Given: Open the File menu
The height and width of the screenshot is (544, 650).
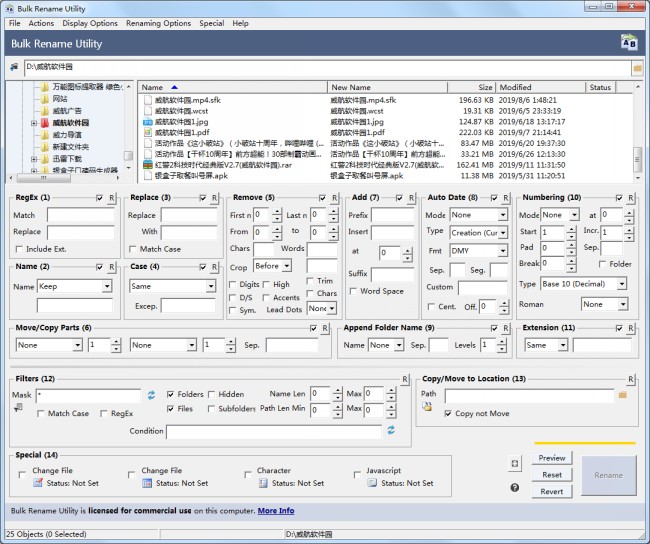Looking at the screenshot, I should coord(15,23).
